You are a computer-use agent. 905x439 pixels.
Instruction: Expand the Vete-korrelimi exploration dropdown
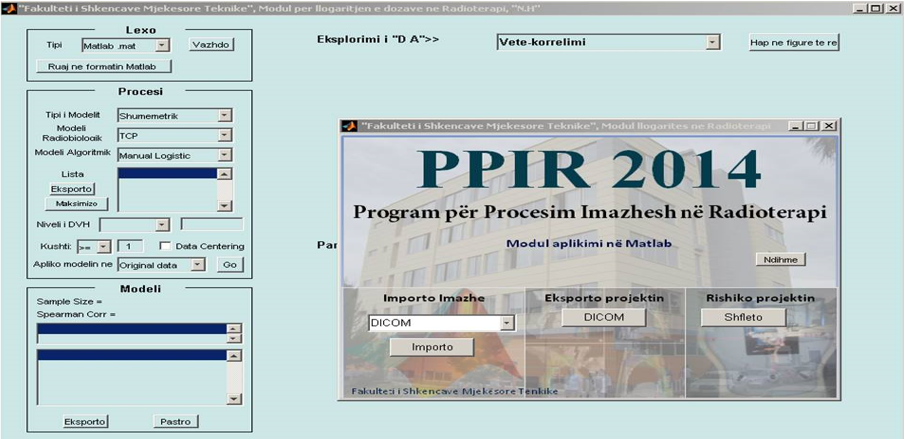(712, 43)
